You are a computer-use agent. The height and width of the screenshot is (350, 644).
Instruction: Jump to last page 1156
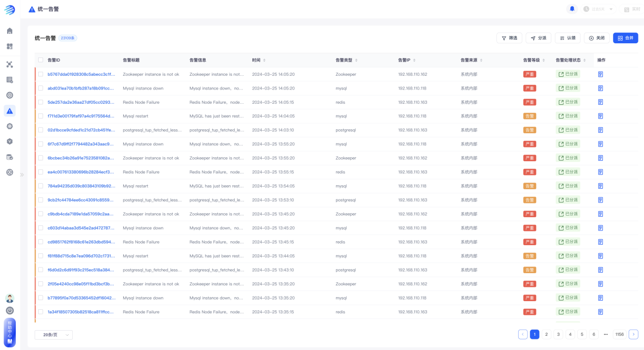619,334
